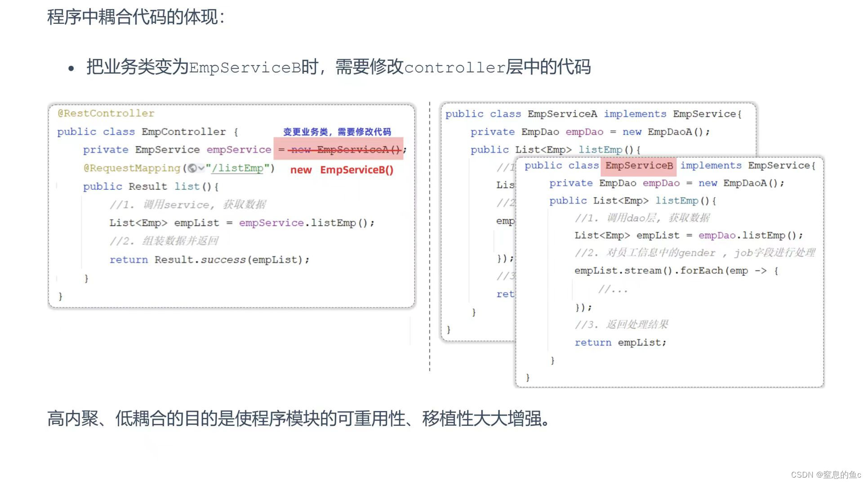Open the dropdown arrow beside the globe icon
This screenshot has height=483, width=868.
tap(201, 168)
